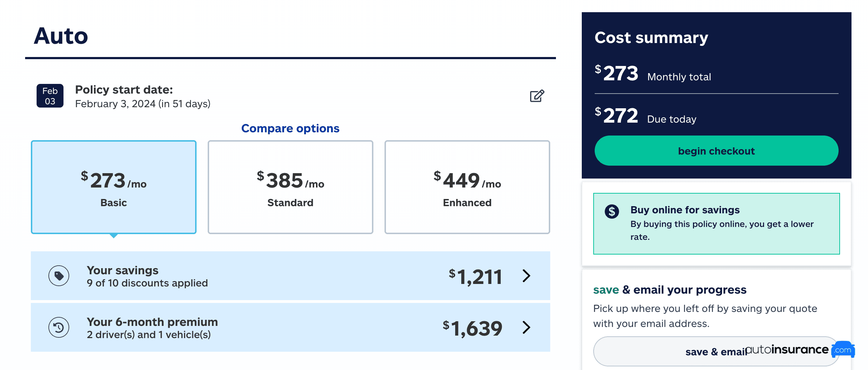Click the Auto section heading
The width and height of the screenshot is (868, 370).
click(61, 36)
